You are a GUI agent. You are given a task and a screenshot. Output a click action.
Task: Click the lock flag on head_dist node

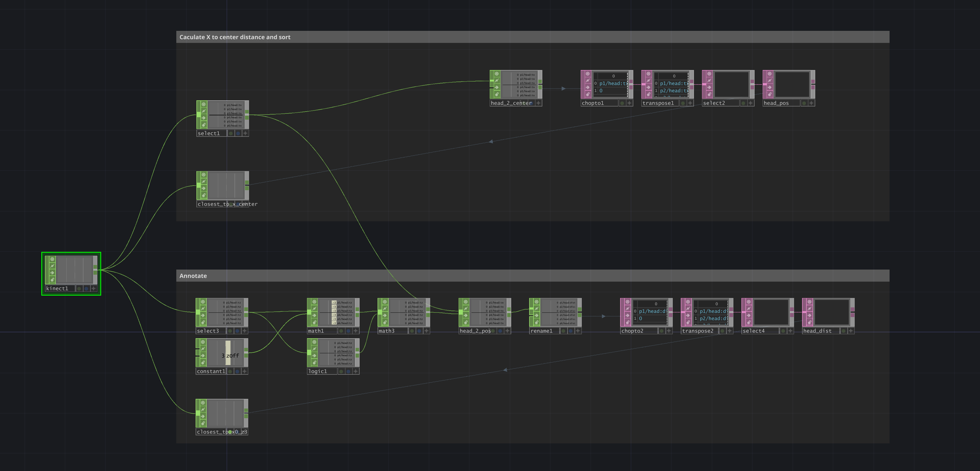809,322
